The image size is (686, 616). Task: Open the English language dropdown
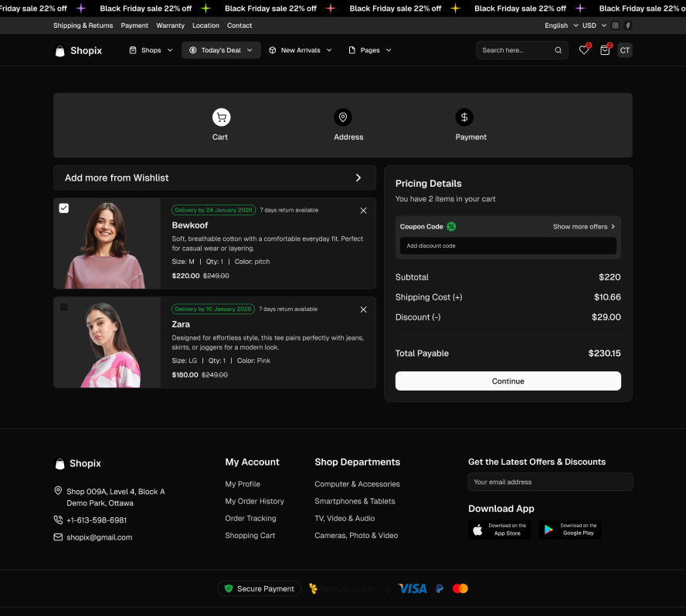561,25
